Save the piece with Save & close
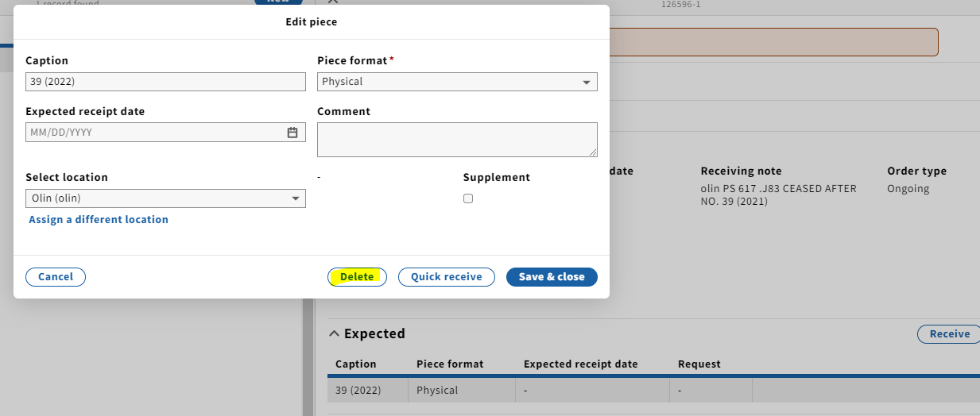 pos(552,277)
